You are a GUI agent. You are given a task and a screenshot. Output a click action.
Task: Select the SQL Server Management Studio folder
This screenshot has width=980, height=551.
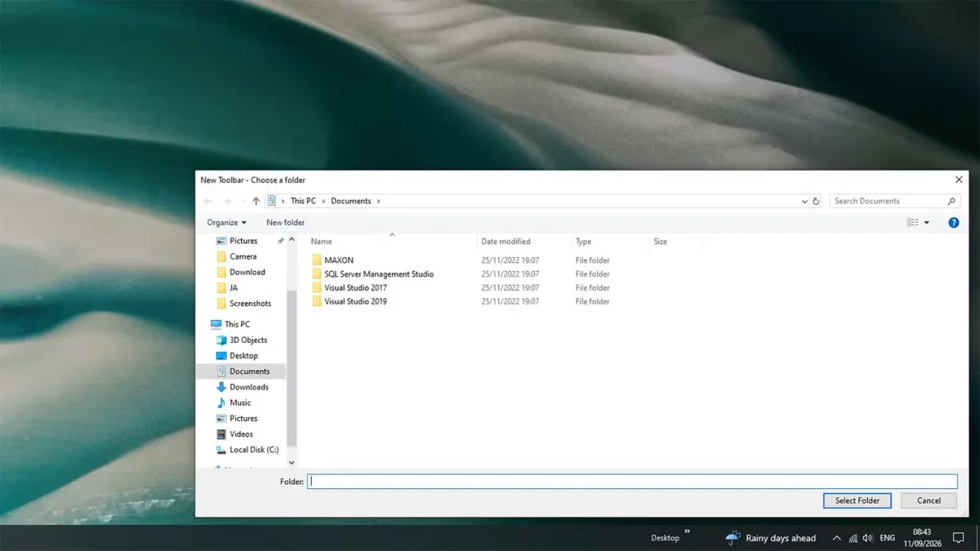coord(379,274)
